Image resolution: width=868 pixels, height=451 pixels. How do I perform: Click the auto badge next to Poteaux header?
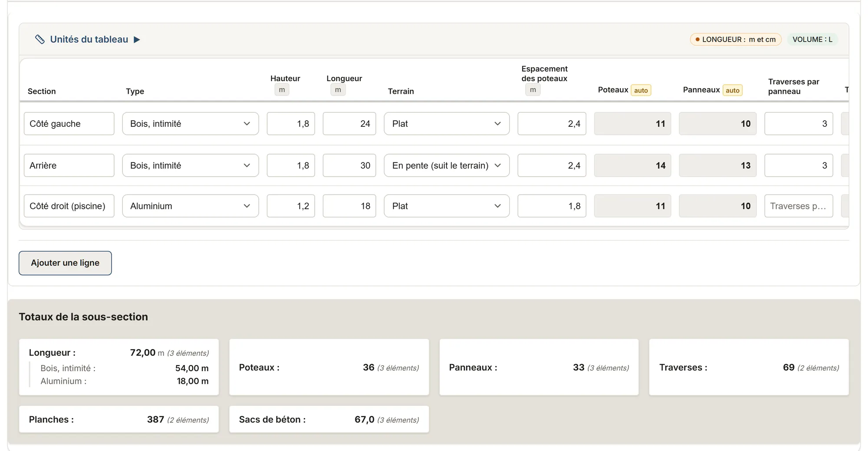coord(641,90)
